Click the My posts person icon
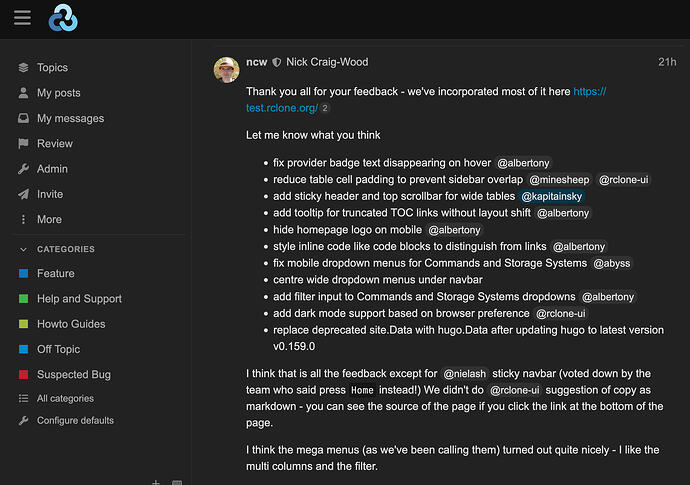This screenshot has height=485, width=690. click(23, 93)
